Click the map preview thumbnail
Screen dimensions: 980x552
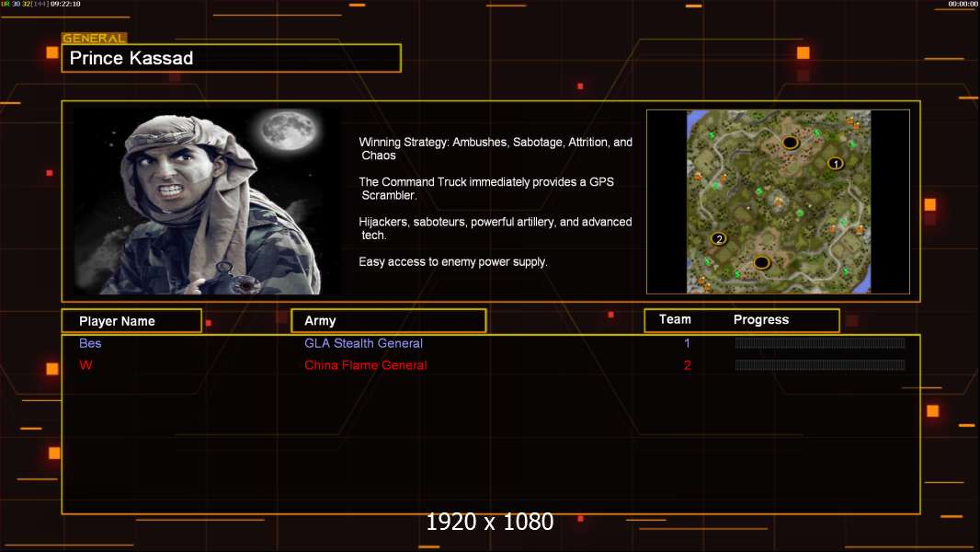[x=778, y=201]
